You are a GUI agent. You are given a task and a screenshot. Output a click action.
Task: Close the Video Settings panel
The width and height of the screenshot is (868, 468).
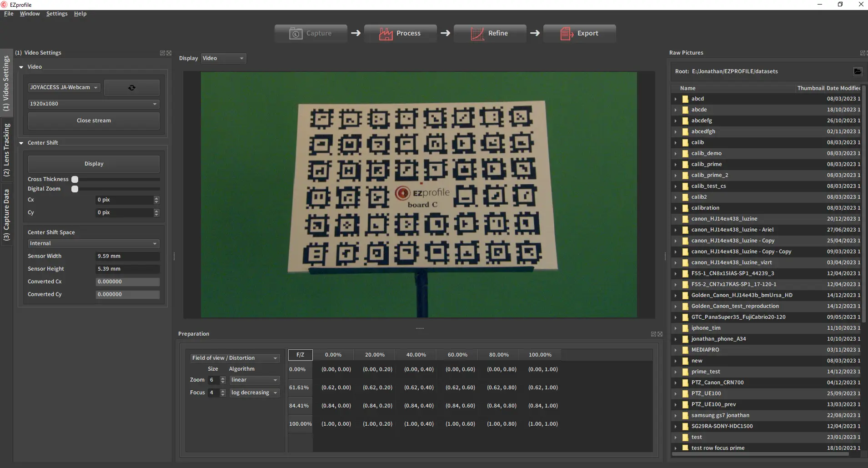coord(169,53)
